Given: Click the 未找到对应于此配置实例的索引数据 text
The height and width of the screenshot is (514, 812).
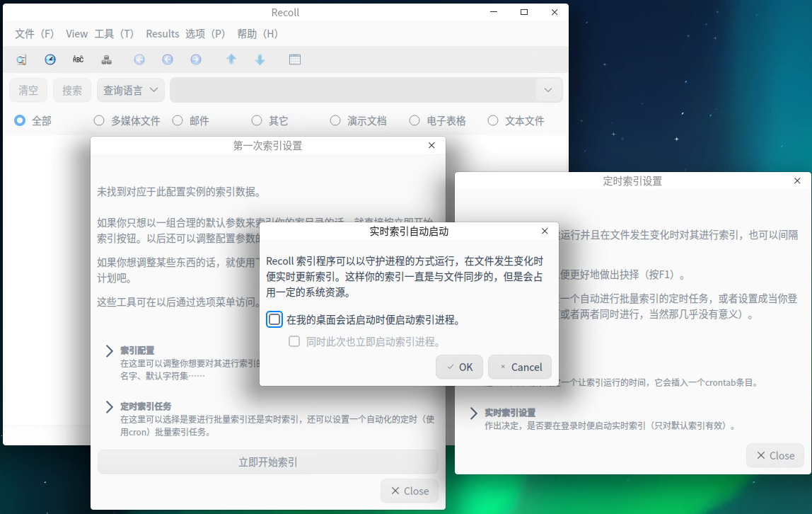Looking at the screenshot, I should (x=179, y=192).
